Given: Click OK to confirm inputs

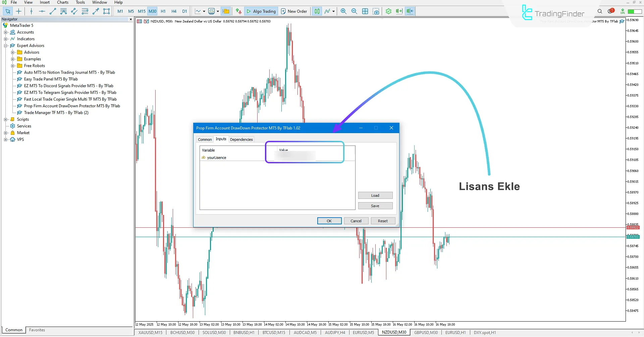Looking at the screenshot, I should (329, 221).
